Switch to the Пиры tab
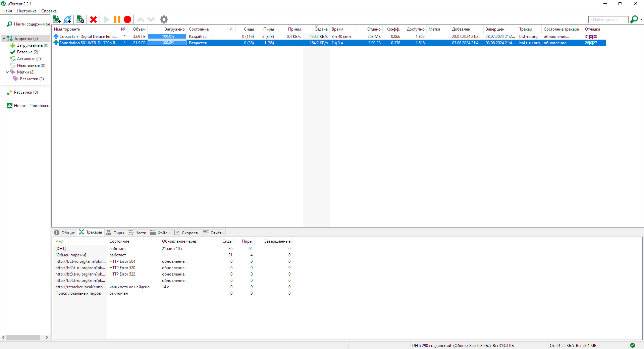644x349 pixels. (115, 233)
